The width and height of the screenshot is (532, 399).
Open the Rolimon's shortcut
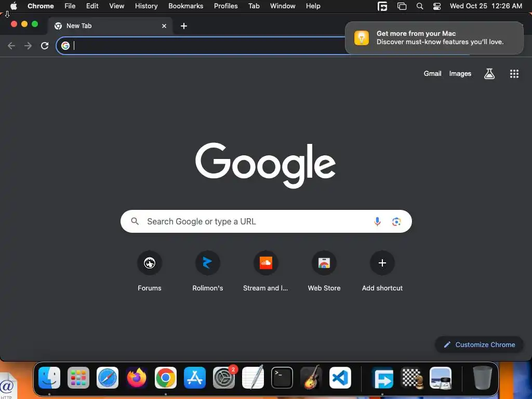pos(208,271)
